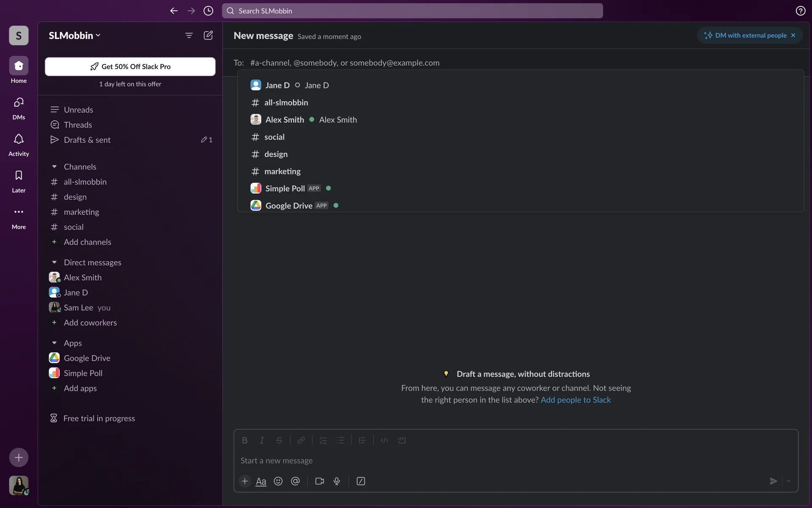This screenshot has height=508, width=812.
Task: Dismiss the DM with external people banner
Action: coord(793,35)
